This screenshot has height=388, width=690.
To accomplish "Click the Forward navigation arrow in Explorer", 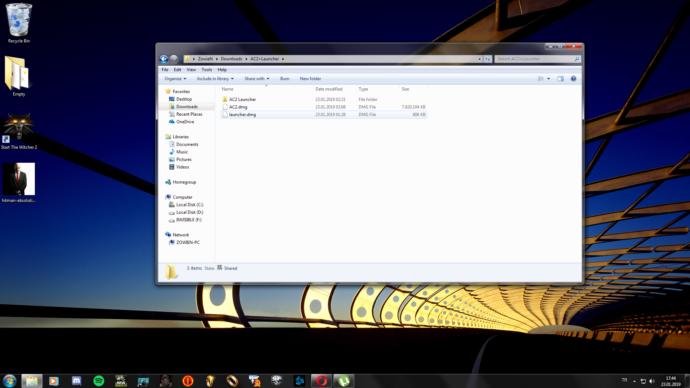I will [174, 59].
